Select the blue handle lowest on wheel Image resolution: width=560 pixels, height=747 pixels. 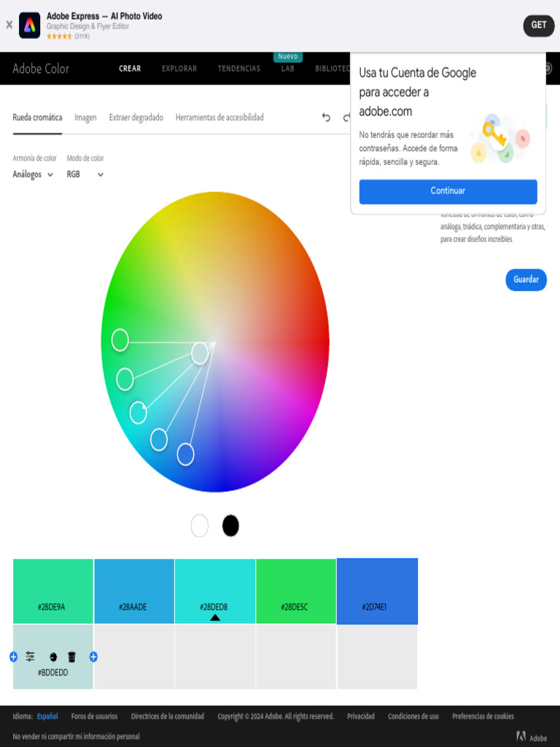(x=186, y=454)
